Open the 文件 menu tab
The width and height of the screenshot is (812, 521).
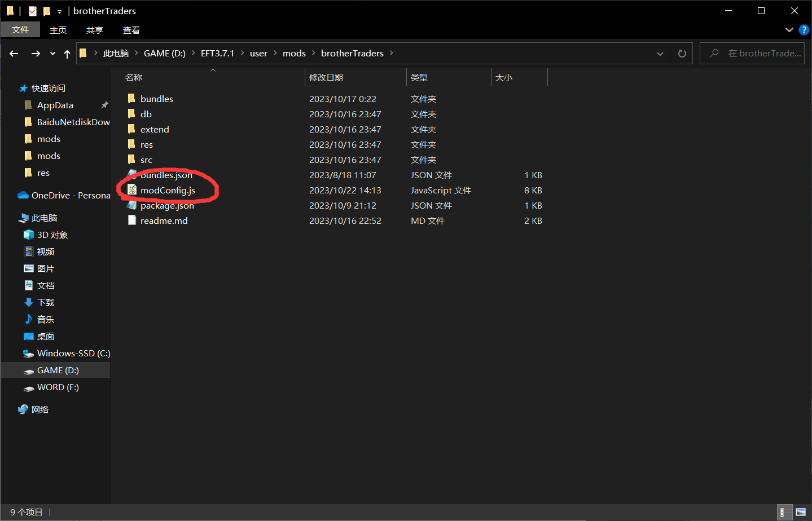(20, 30)
